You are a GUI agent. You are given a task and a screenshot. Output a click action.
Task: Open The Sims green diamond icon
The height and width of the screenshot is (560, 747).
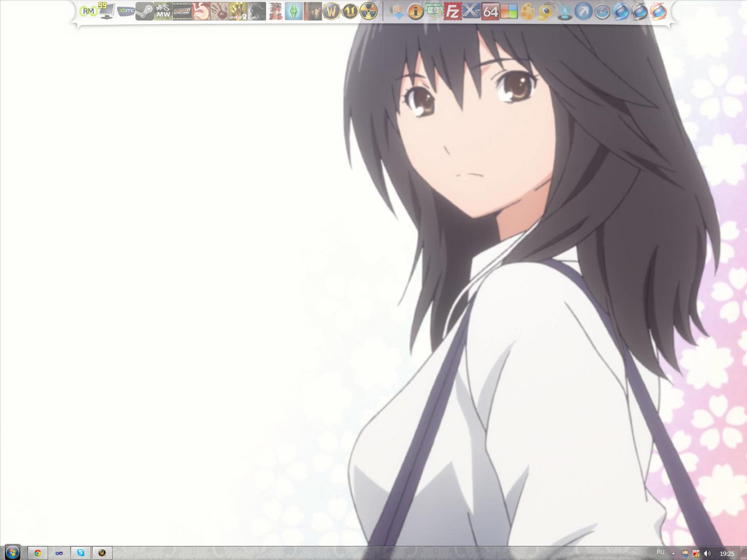pyautogui.click(x=294, y=11)
